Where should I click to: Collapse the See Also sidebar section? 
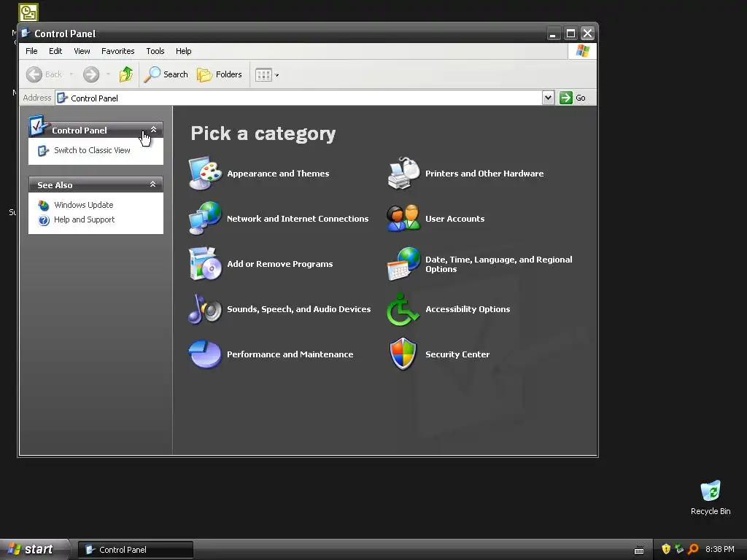[x=153, y=184]
